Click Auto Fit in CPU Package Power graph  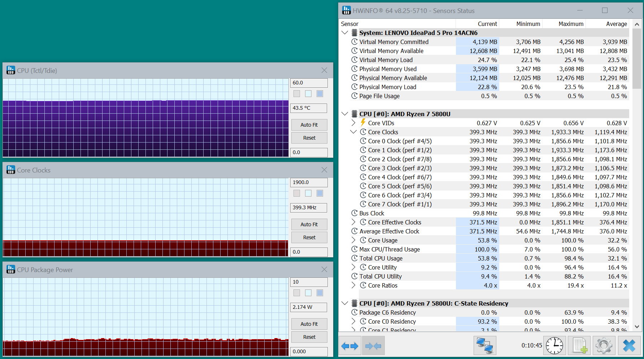click(x=309, y=324)
